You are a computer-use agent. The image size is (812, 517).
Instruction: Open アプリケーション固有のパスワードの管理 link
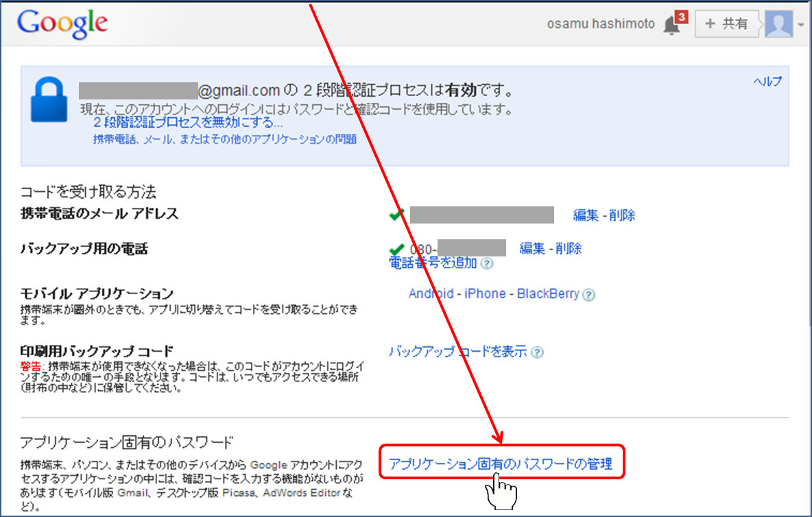pyautogui.click(x=500, y=464)
